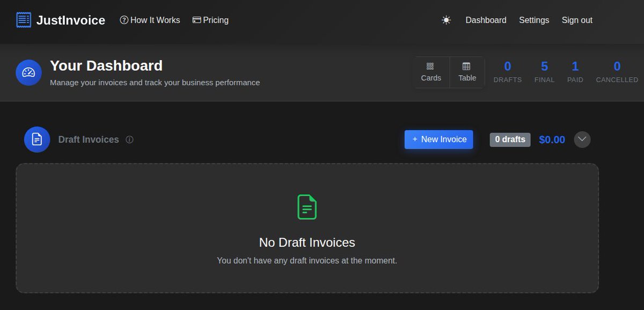Click the No Draft Invoices heading
The image size is (644, 310).
click(307, 242)
